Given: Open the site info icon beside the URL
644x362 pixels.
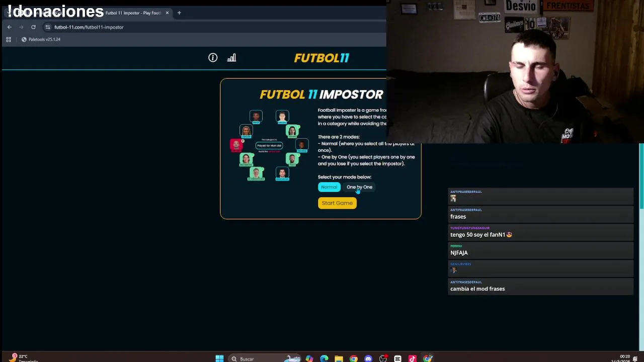Looking at the screenshot, I should click(48, 27).
